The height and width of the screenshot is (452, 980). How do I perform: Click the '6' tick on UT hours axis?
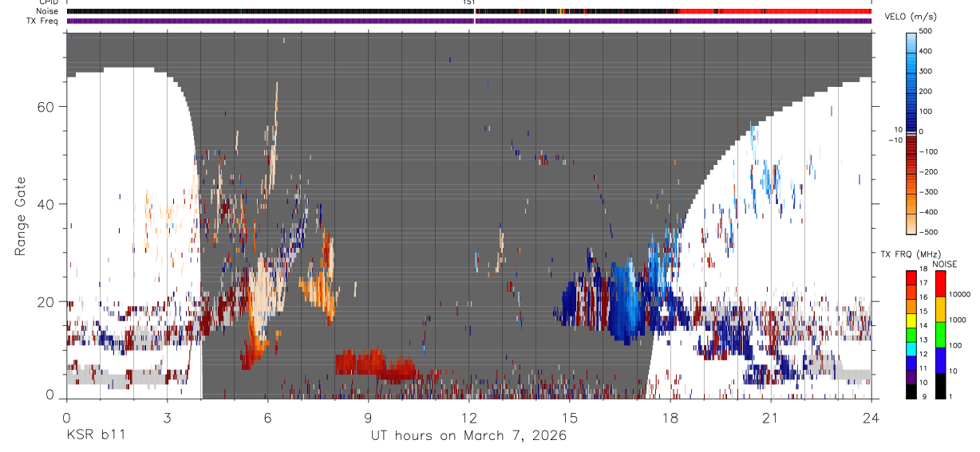point(268,417)
